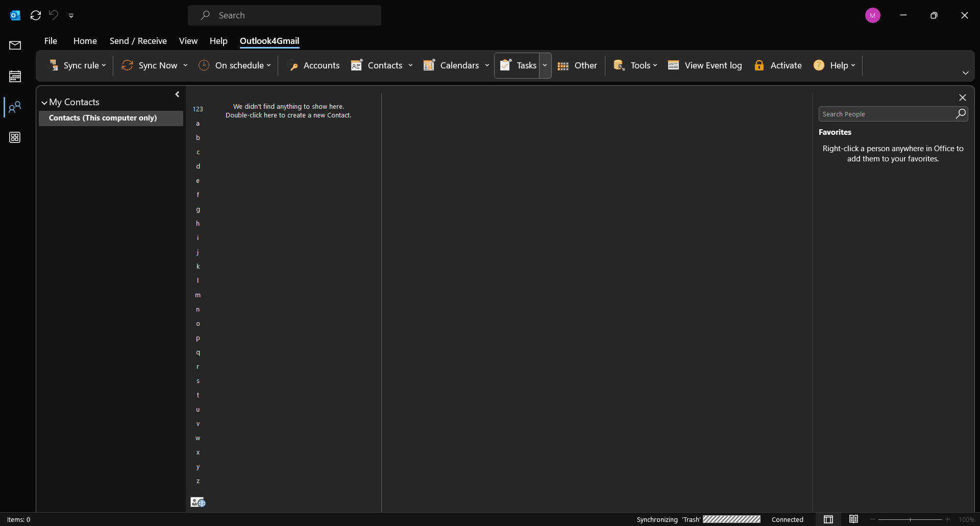This screenshot has width=980, height=526.
Task: Jump to letter h in index
Action: point(198,224)
